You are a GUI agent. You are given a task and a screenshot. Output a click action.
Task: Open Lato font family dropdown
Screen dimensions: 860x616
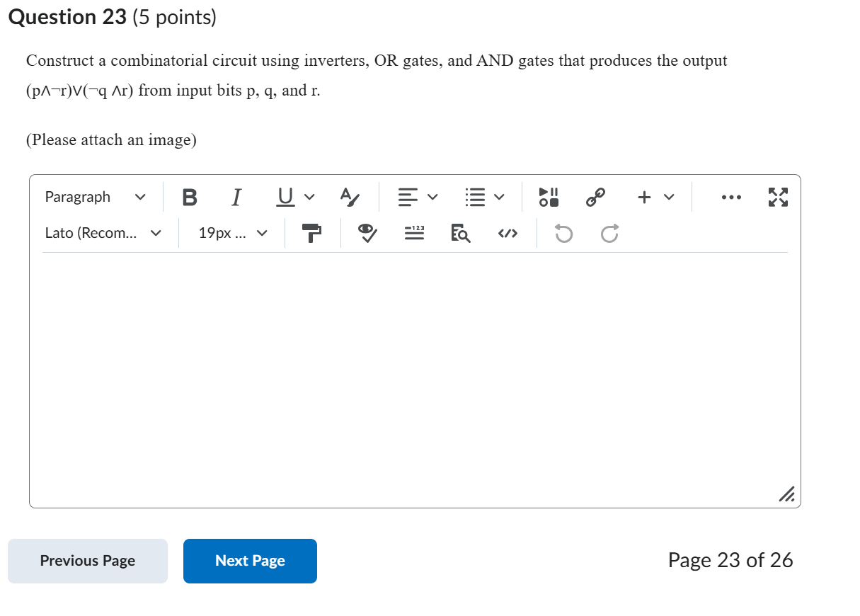103,232
